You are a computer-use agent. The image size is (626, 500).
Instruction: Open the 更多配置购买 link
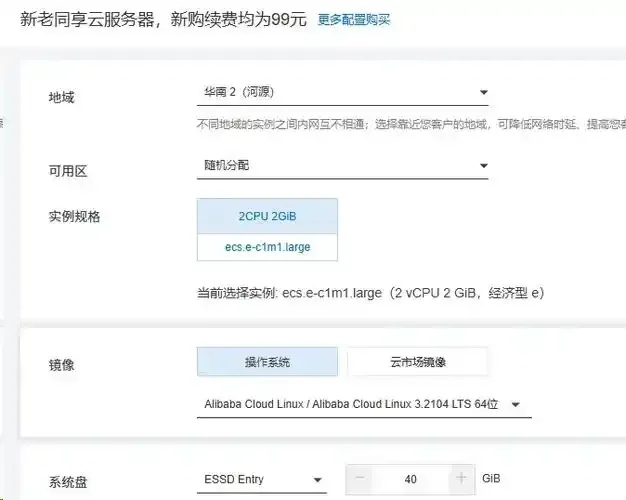point(354,20)
